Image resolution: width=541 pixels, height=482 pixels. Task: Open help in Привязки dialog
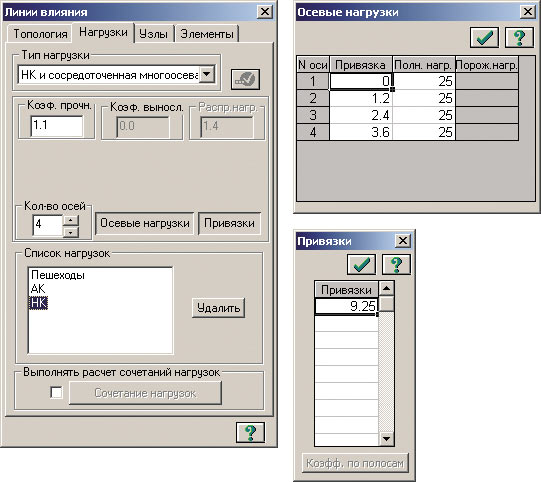click(396, 264)
